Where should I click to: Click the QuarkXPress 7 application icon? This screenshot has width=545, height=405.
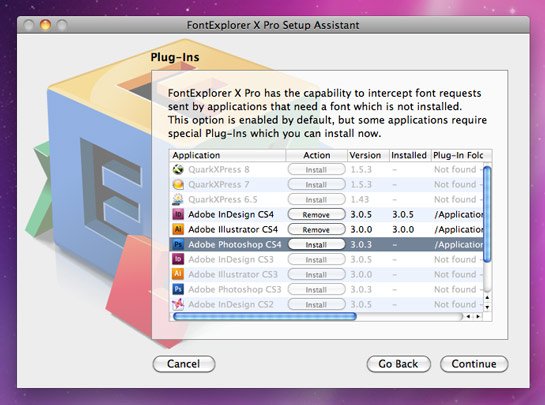178,185
